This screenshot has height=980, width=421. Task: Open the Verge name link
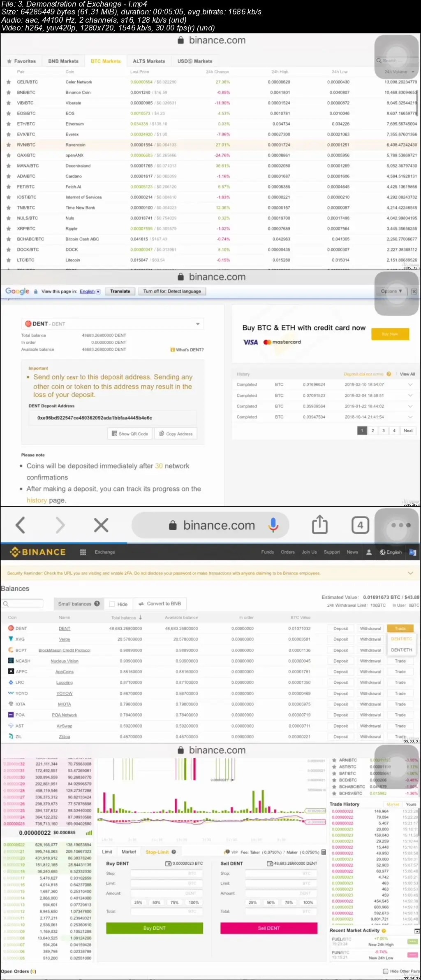[x=65, y=640]
